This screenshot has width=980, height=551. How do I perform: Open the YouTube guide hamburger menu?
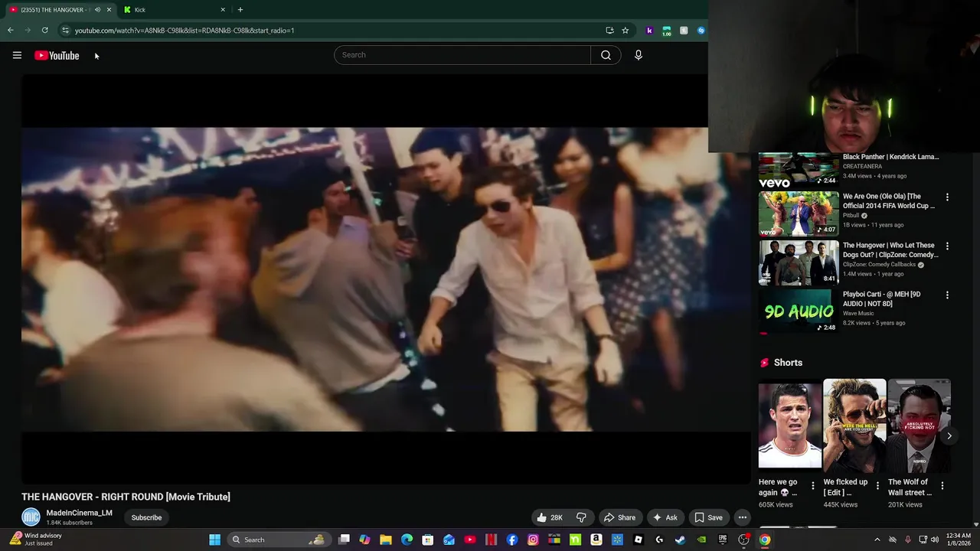(17, 55)
